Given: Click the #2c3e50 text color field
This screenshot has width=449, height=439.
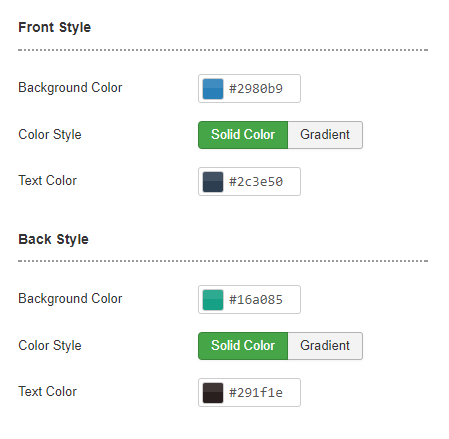Looking at the screenshot, I should [x=249, y=182].
